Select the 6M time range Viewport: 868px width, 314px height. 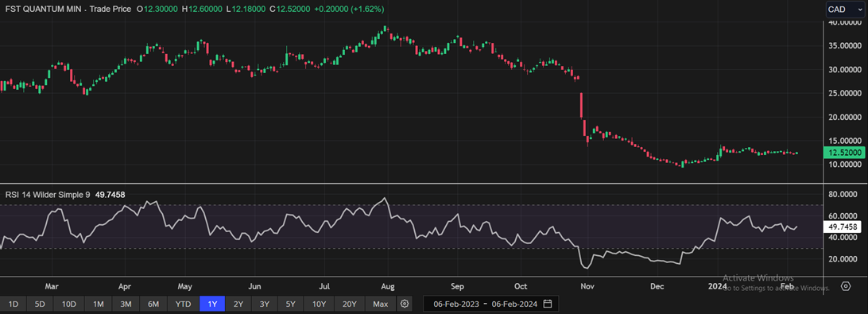153,304
